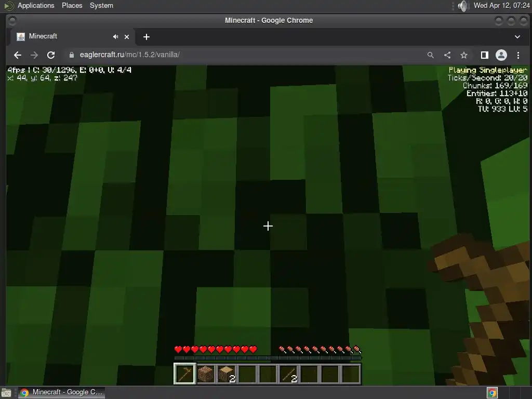Click the volume speaker in top panel
Screen dimensions: 532x399
pos(462,6)
